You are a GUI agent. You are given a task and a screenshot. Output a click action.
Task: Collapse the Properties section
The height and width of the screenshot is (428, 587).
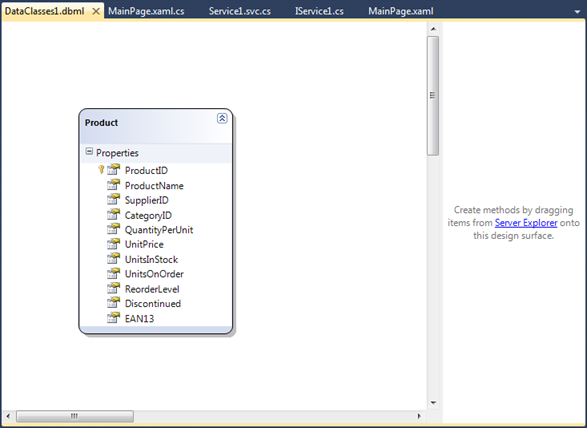pyautogui.click(x=89, y=151)
